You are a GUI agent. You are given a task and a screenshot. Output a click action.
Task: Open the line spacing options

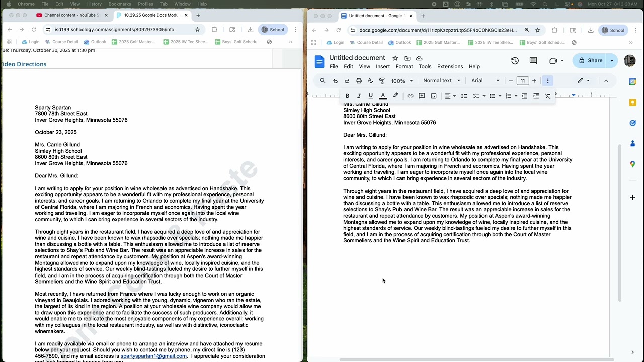(x=464, y=96)
